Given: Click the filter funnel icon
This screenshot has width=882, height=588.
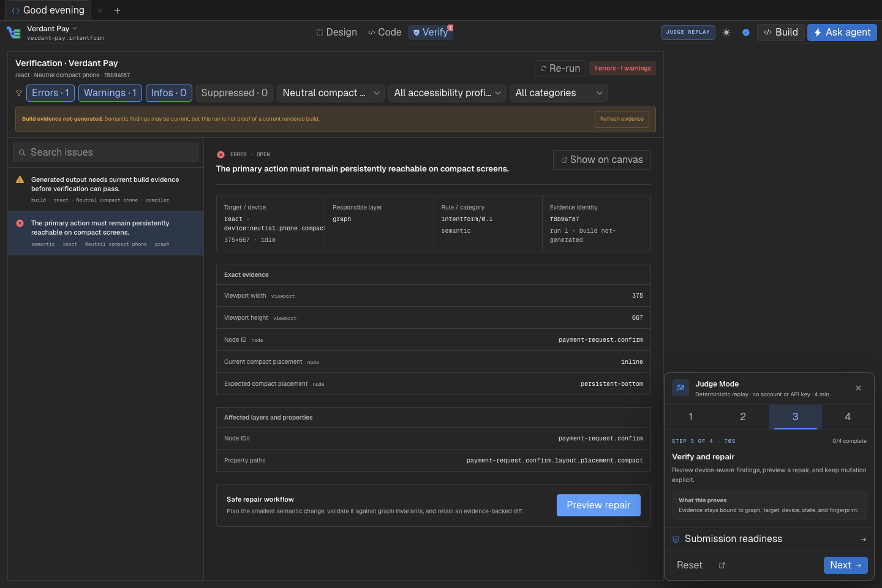Looking at the screenshot, I should click(19, 93).
